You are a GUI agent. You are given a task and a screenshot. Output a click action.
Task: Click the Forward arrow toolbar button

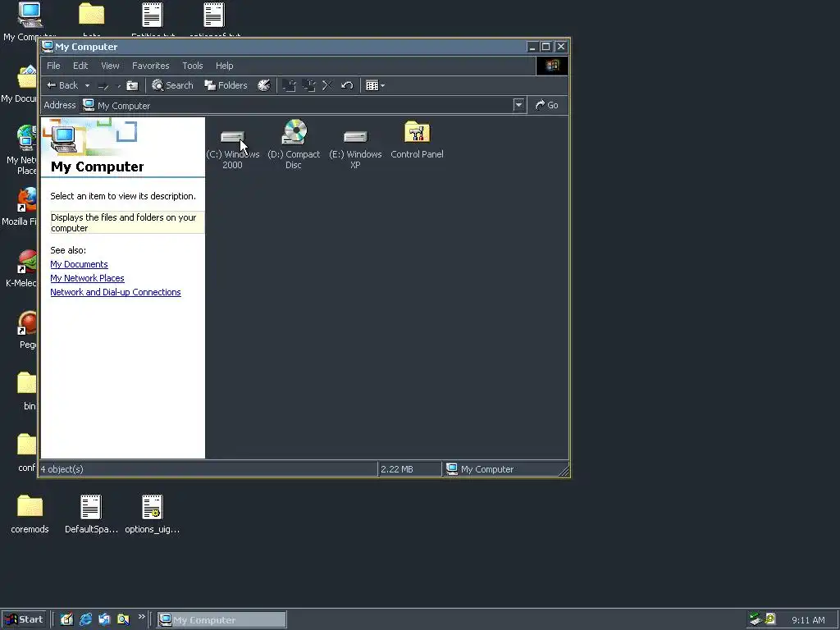coord(104,85)
